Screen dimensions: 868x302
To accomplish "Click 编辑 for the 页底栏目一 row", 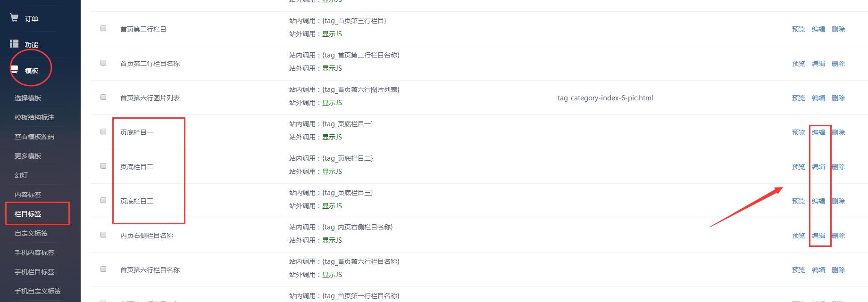I will (818, 132).
